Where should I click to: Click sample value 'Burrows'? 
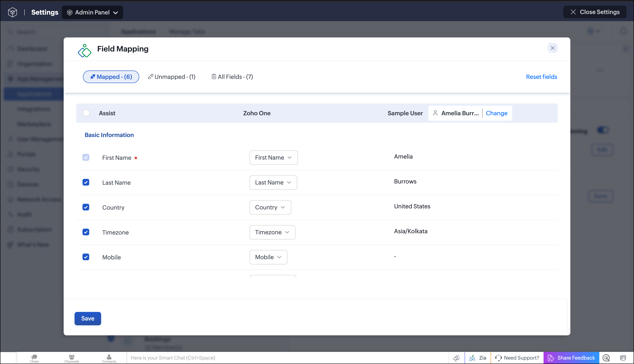405,182
